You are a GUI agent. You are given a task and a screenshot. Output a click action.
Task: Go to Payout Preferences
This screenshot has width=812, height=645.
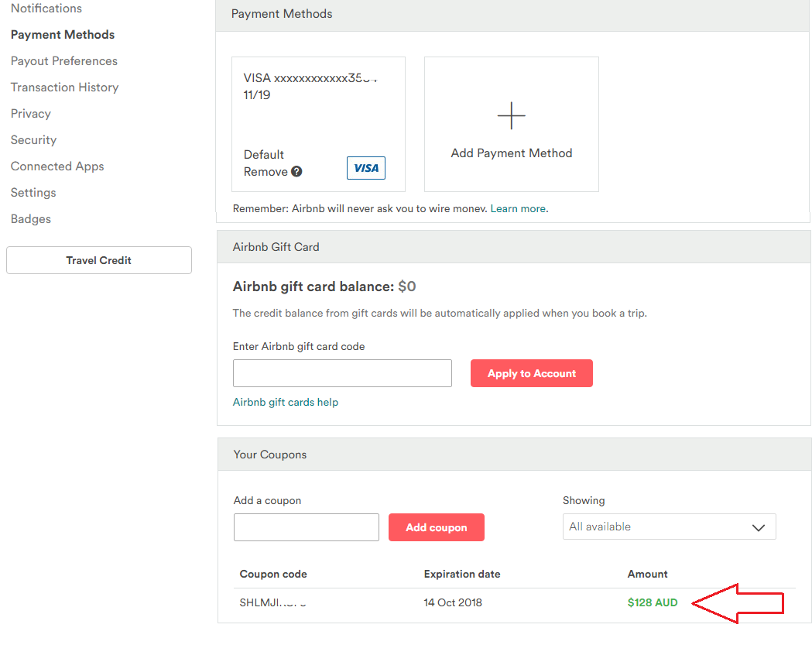[64, 61]
